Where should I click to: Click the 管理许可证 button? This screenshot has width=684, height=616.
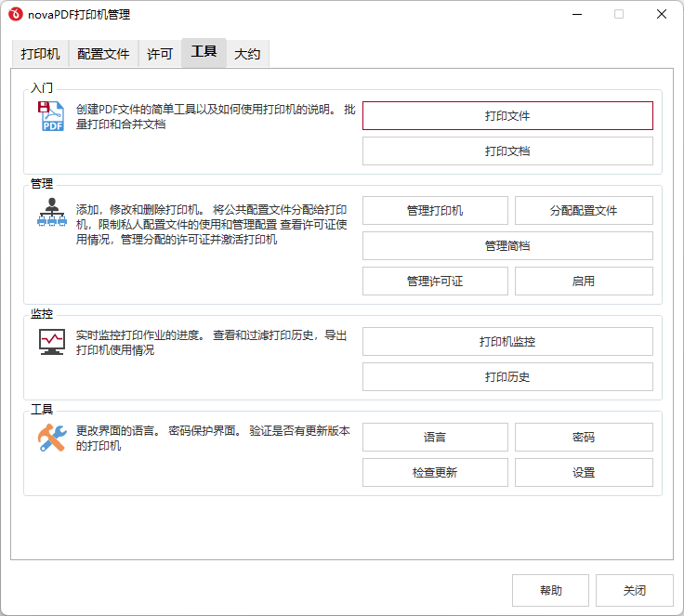435,281
